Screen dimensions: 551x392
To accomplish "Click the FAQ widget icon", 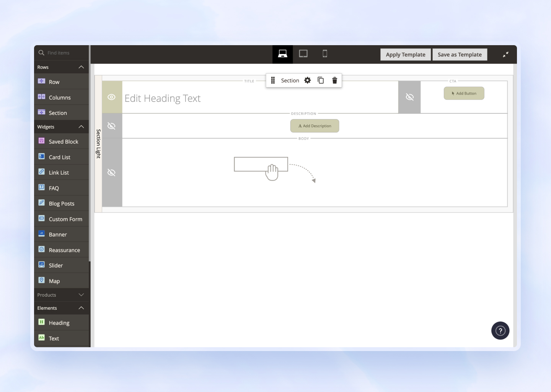I will point(42,187).
